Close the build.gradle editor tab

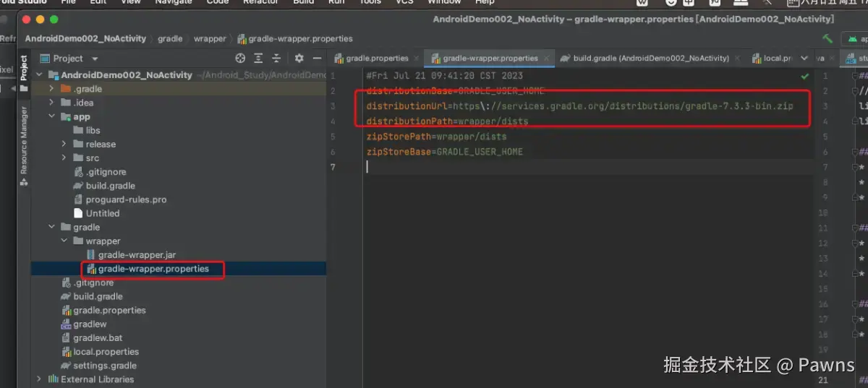tap(736, 59)
